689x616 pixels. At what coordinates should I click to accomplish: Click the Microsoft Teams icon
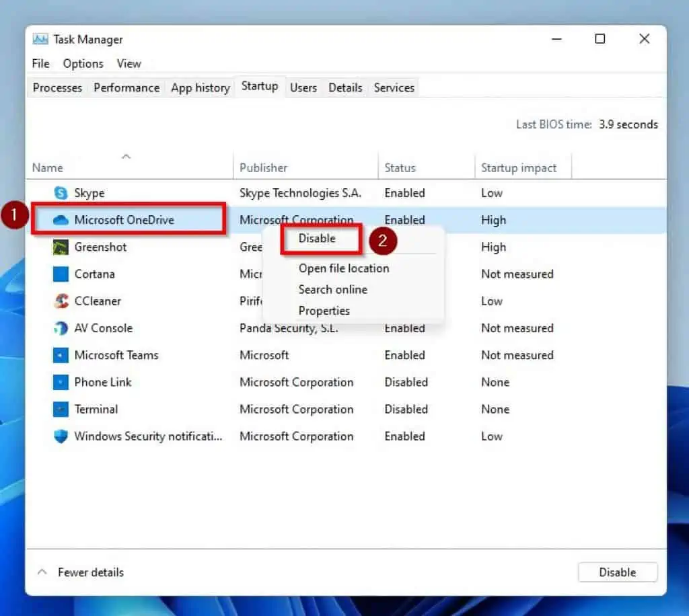(61, 355)
